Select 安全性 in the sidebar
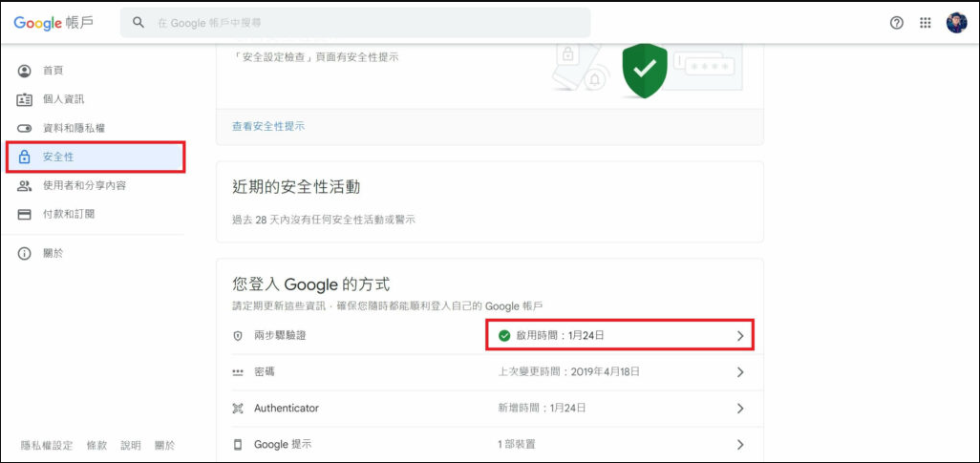The width and height of the screenshot is (980, 463). click(96, 157)
